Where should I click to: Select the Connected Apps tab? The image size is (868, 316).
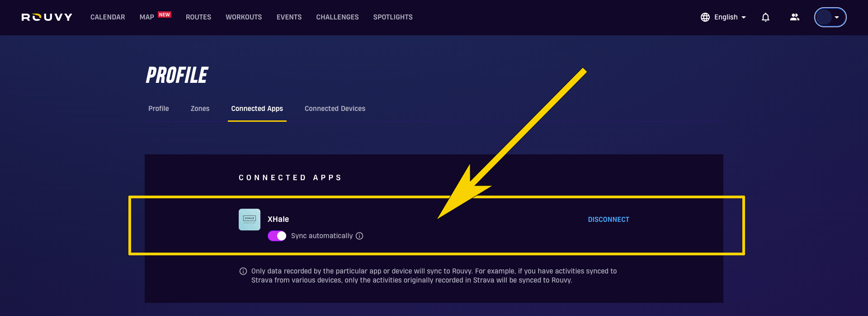pos(257,109)
